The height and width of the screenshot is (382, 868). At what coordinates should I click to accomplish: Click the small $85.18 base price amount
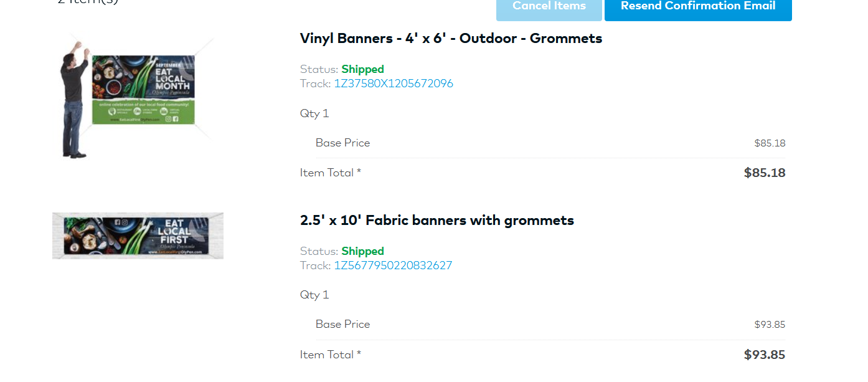pos(770,143)
